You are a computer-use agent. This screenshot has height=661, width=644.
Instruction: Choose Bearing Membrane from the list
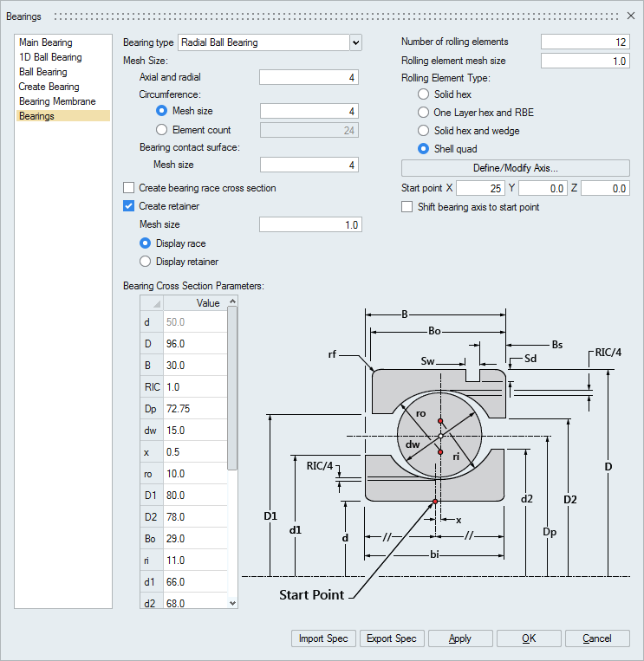[x=57, y=101]
